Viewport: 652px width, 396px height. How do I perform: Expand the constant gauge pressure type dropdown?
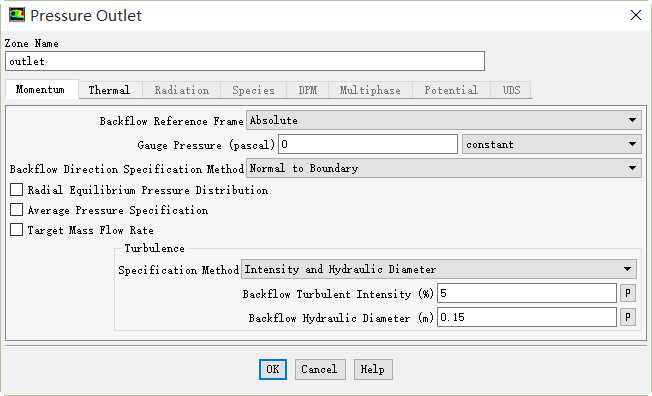click(x=552, y=144)
